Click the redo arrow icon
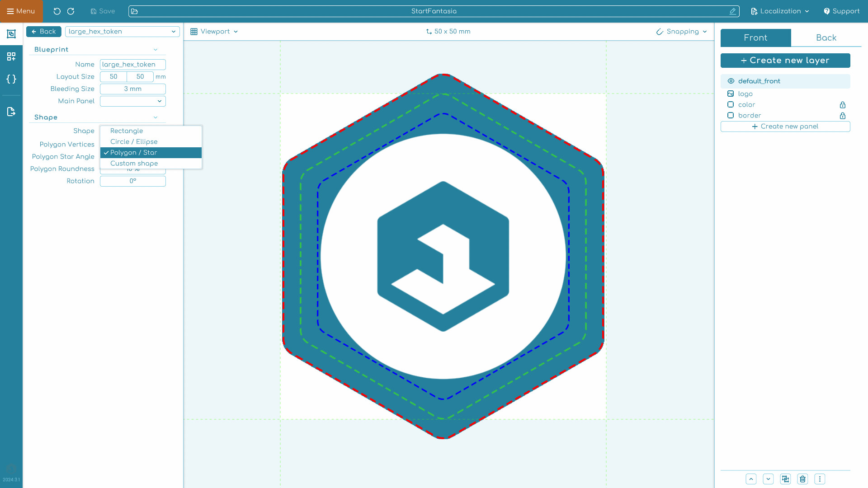The image size is (868, 488). 71,11
